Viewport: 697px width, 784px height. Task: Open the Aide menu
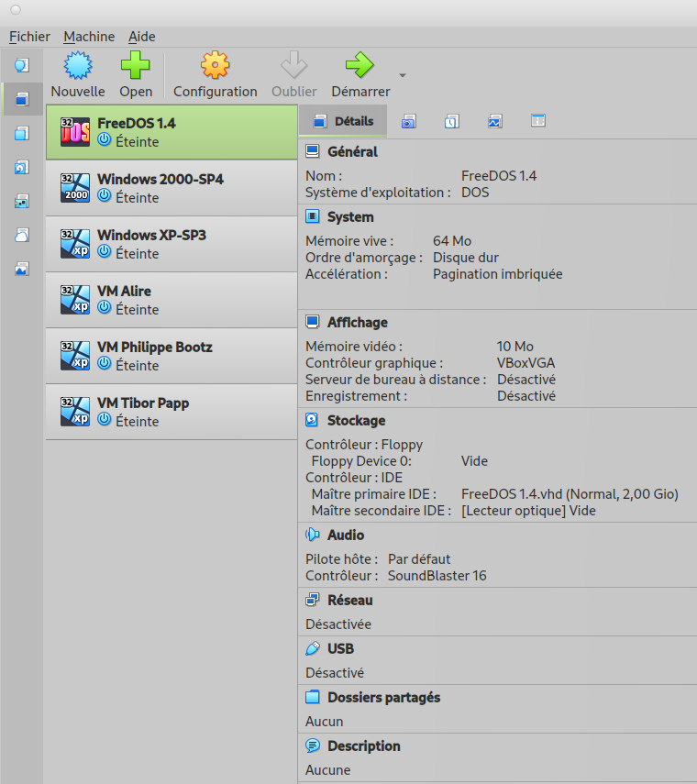click(141, 37)
